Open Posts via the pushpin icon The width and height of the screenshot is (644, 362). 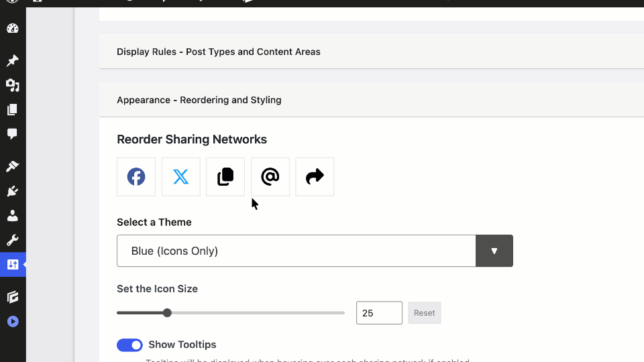click(12, 61)
